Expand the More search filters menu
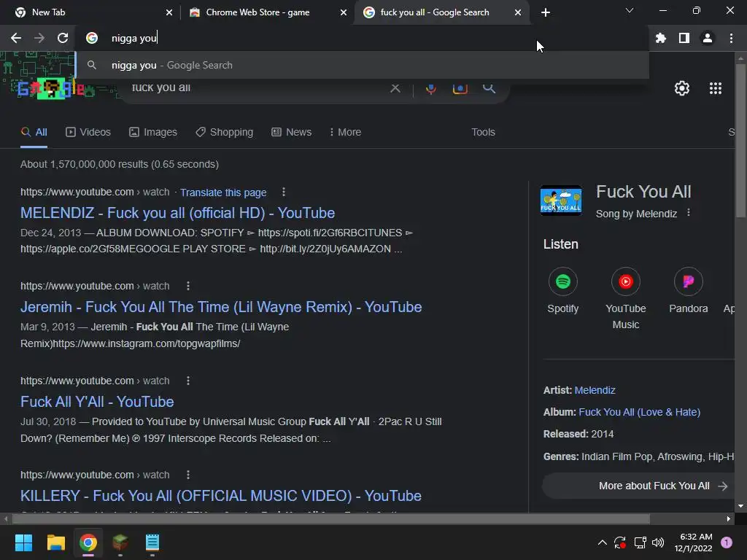This screenshot has height=560, width=747. point(345,132)
